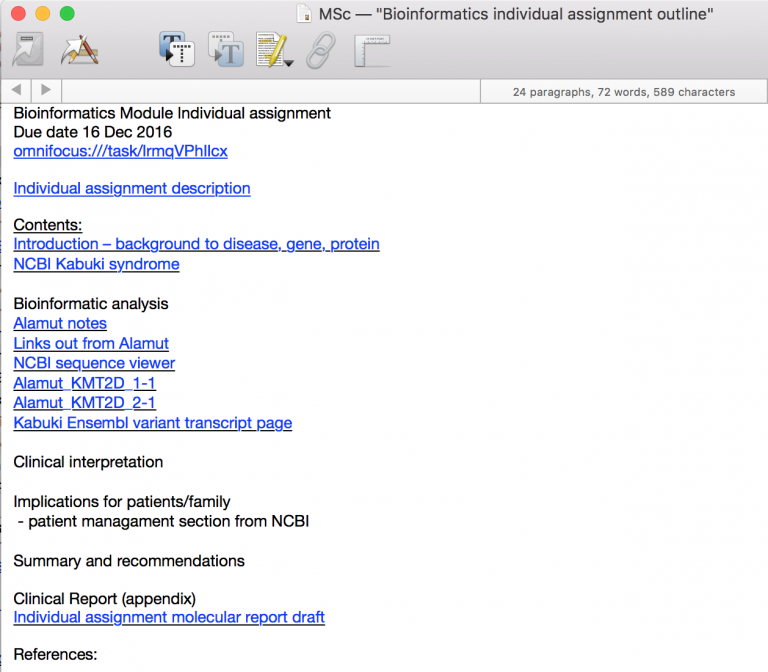This screenshot has height=672, width=768.
Task: Open NCBI sequence viewer link
Action: (94, 363)
